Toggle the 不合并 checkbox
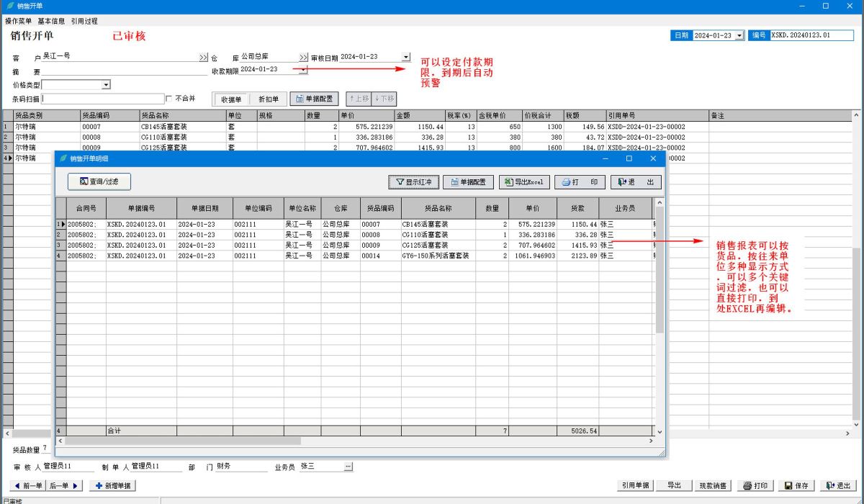Viewport: 864px width, 504px height. pos(169,99)
